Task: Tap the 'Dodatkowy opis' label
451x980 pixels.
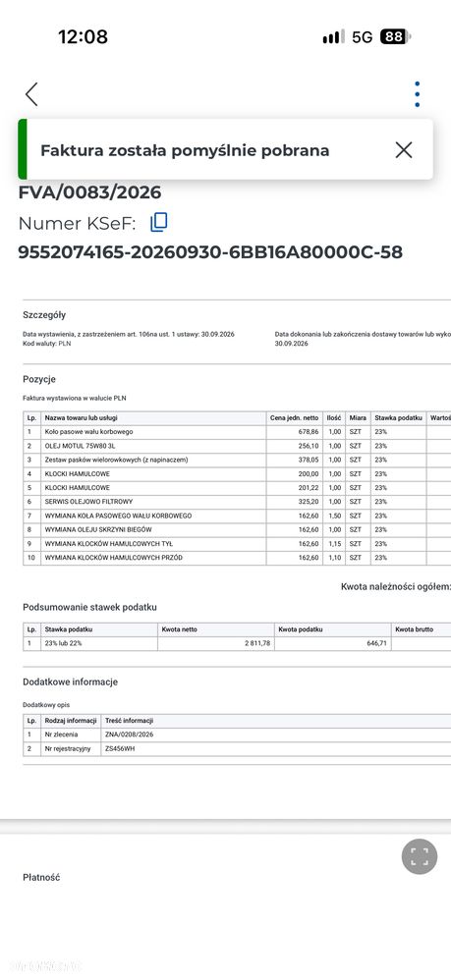Action: [47, 705]
